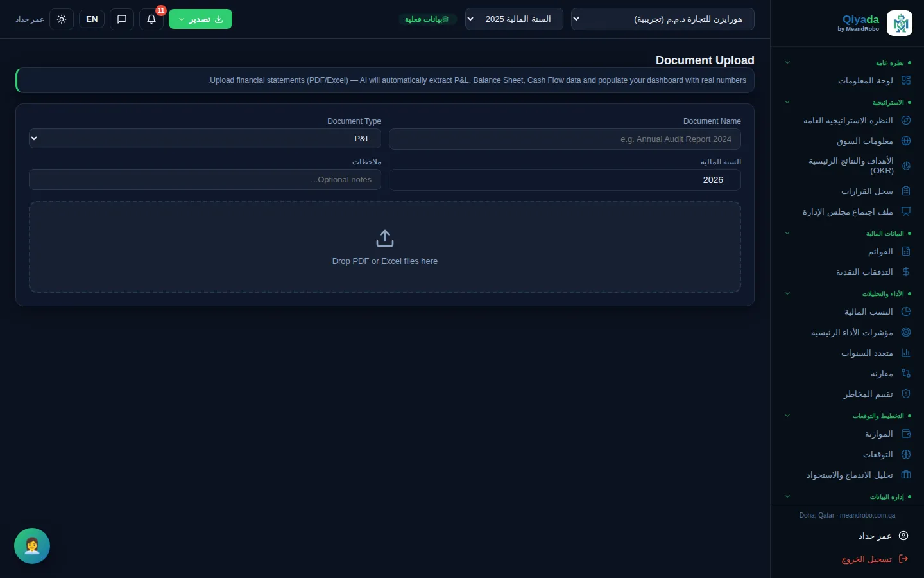Click the target icon beside مؤشرات الأداء الرئيسية
Screen dimensions: 924x578
point(906,332)
